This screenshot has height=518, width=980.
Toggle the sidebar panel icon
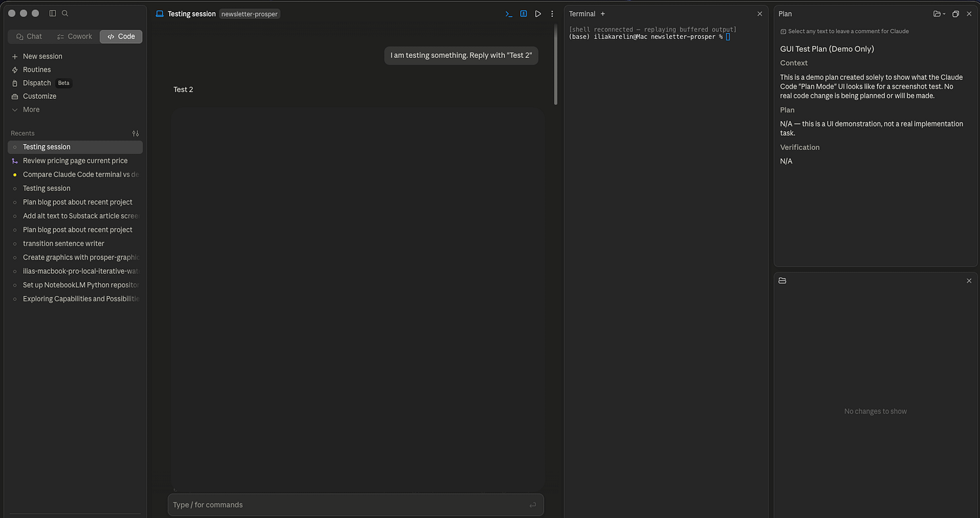[53, 13]
